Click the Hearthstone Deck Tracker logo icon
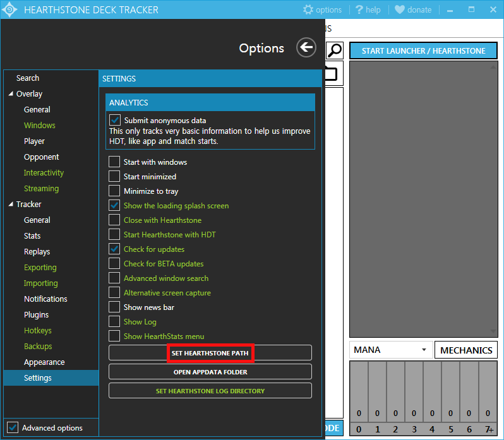 (9, 9)
